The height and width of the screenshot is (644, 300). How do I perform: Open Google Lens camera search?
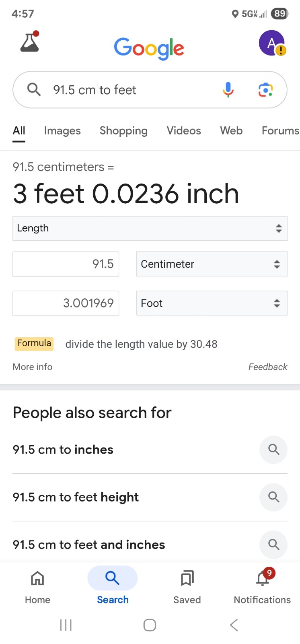pos(265,90)
